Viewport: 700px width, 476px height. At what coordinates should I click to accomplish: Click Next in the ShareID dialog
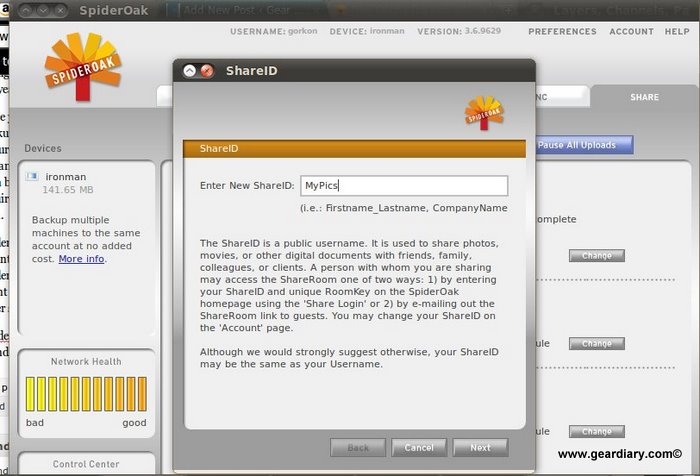pos(480,447)
